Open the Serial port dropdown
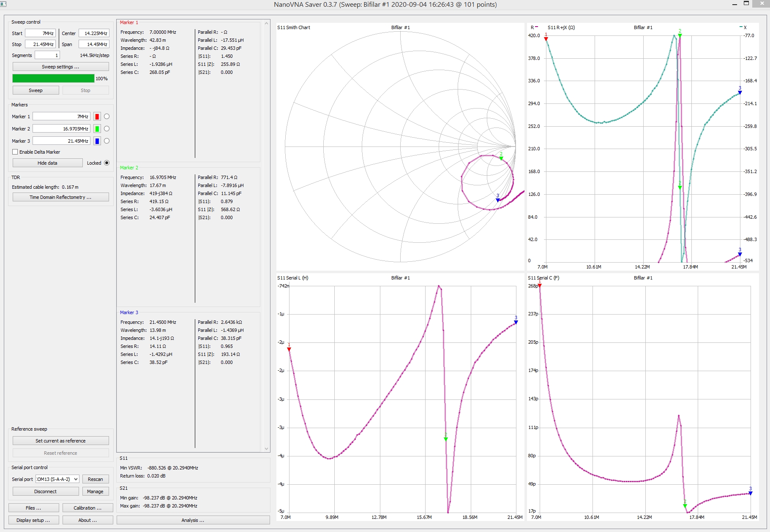The image size is (770, 532). pos(57,479)
